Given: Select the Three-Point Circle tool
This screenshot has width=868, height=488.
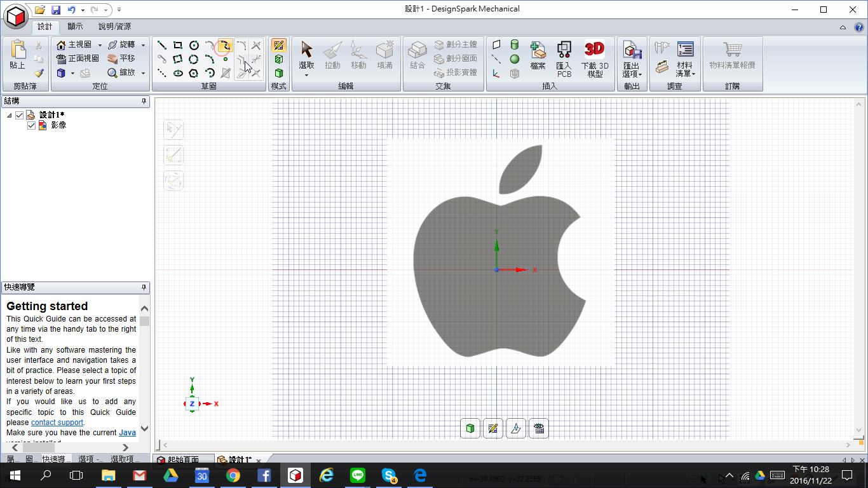Looking at the screenshot, I should 194,59.
